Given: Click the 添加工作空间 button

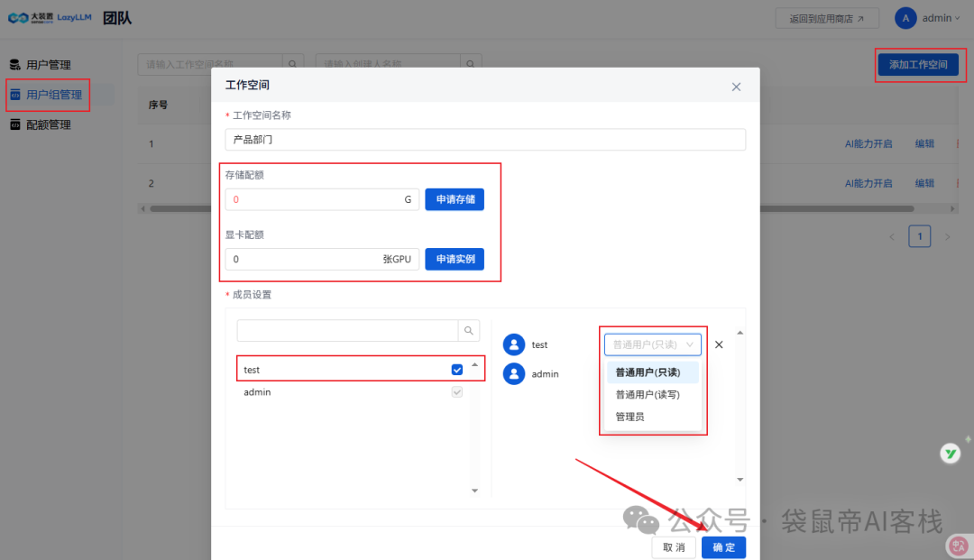Looking at the screenshot, I should 920,64.
